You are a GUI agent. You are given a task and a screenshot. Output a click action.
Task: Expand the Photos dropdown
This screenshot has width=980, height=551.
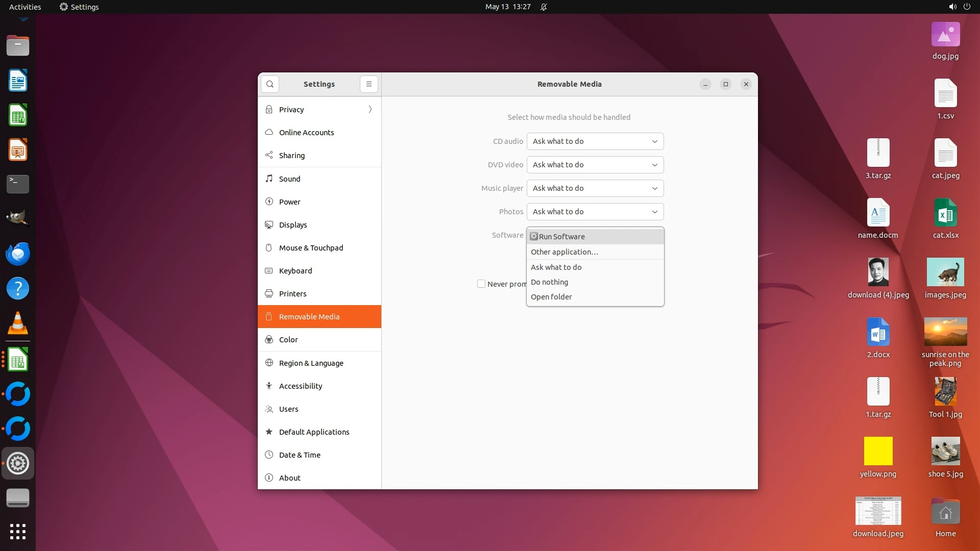click(x=595, y=212)
